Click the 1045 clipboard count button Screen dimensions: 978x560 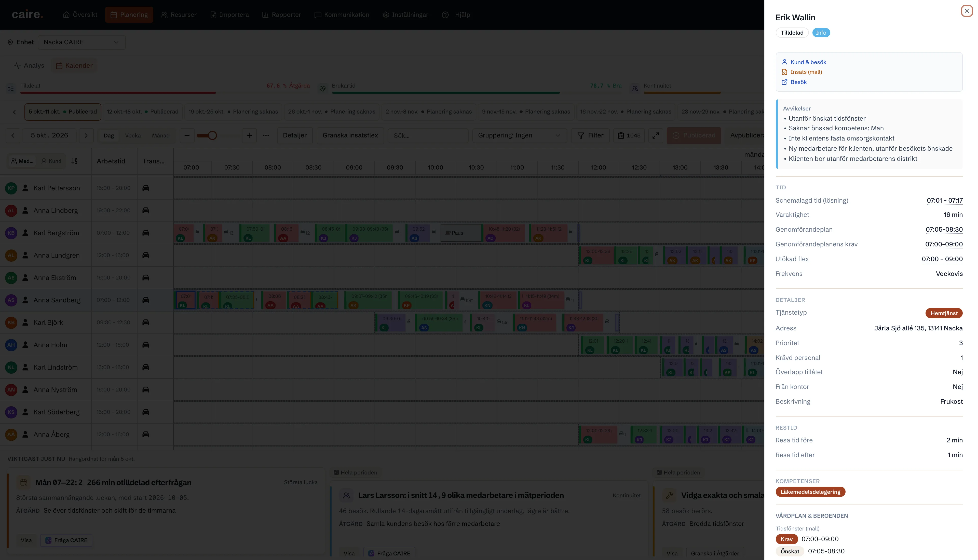[x=629, y=135]
